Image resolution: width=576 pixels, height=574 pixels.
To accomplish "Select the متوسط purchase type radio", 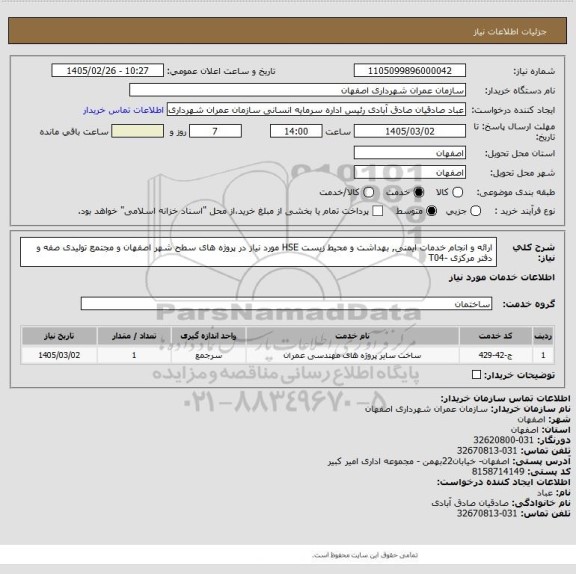I will tap(432, 211).
